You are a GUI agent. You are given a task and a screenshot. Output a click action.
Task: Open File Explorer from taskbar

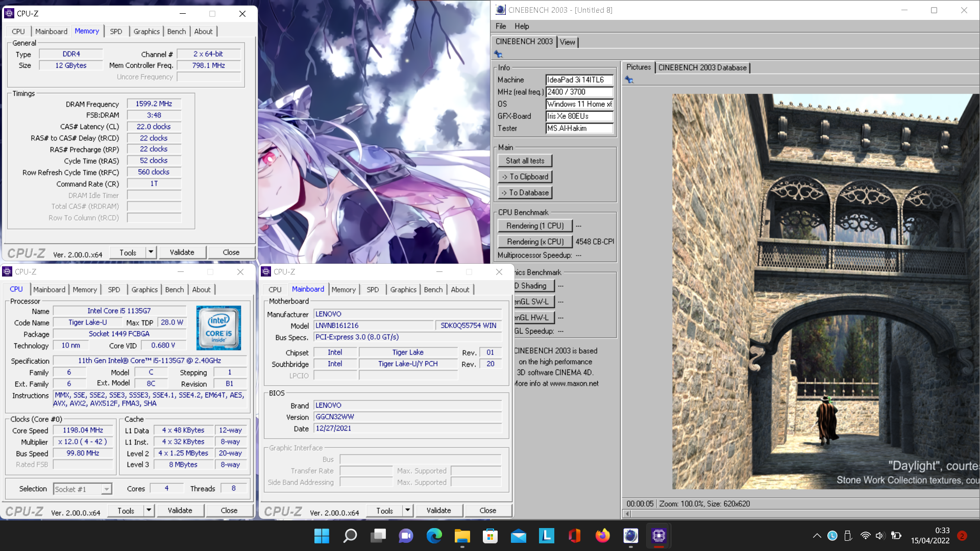coord(462,536)
